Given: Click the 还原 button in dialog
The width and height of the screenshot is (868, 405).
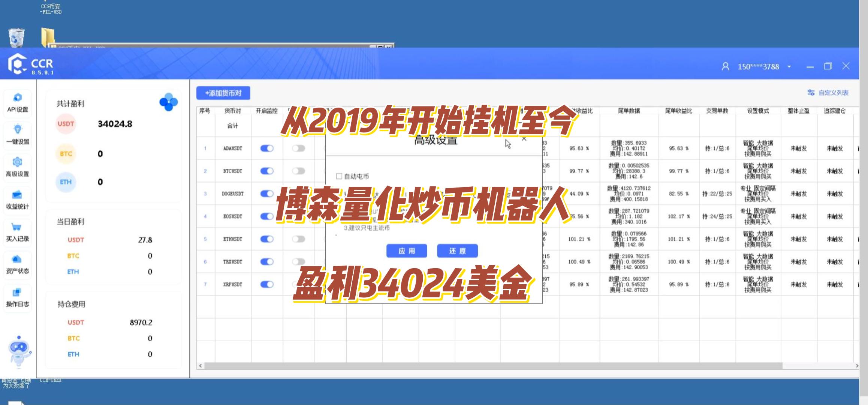Looking at the screenshot, I should point(457,251).
